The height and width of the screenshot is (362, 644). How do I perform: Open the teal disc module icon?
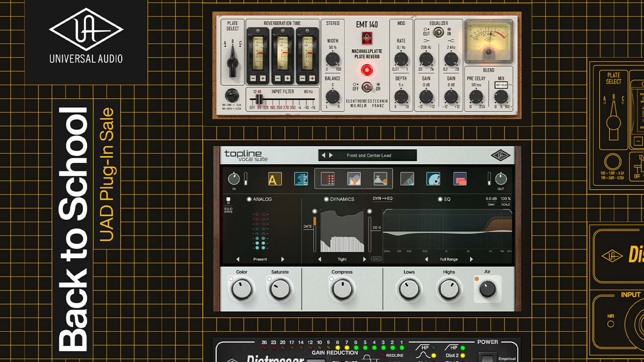point(433,179)
